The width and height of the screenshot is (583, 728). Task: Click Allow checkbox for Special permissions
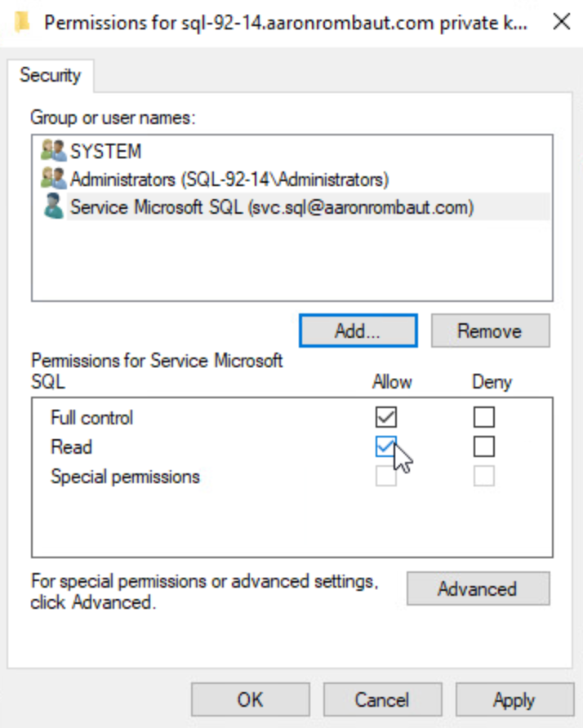click(385, 476)
